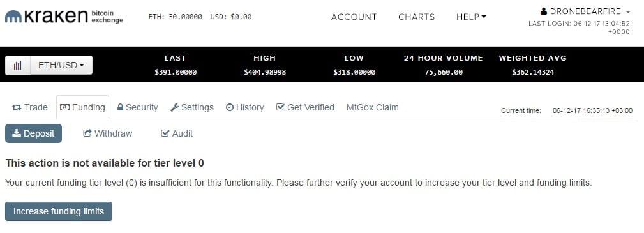The width and height of the screenshot is (644, 233).
Task: Click the padlock icon beside Security
Action: click(x=121, y=107)
